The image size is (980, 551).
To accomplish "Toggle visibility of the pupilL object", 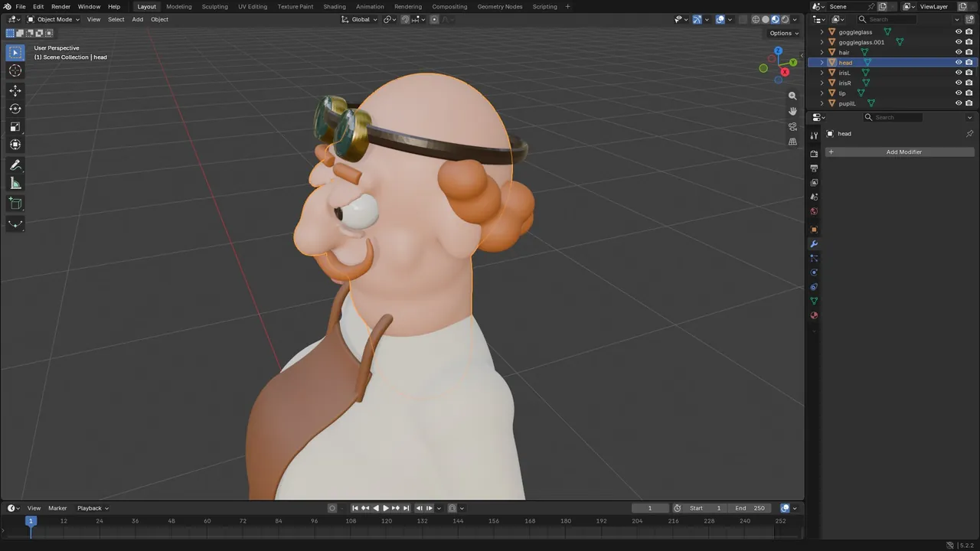I will (x=959, y=103).
